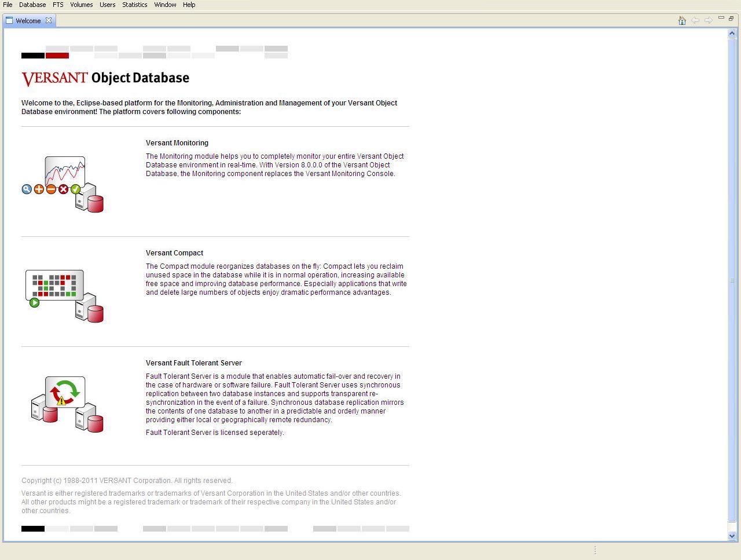
Task: Click the scroll-up arrow of the vertical scrollbar
Action: tap(732, 34)
